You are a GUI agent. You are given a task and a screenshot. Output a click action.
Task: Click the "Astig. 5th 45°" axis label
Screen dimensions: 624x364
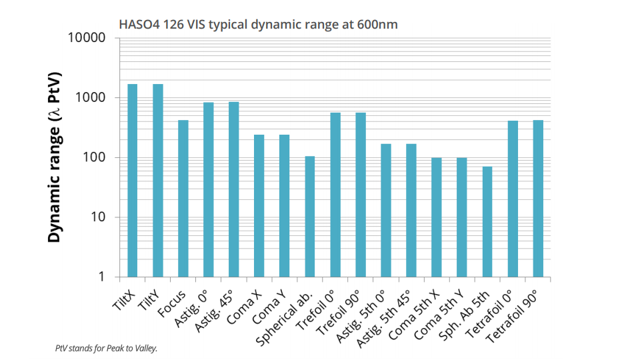point(384,319)
